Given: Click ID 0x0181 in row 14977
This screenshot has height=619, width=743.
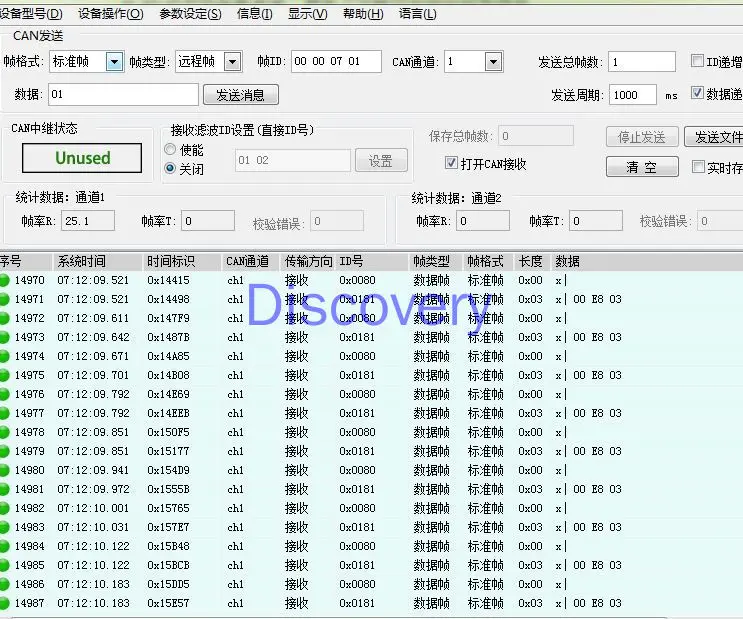Looking at the screenshot, I should click(x=357, y=413).
